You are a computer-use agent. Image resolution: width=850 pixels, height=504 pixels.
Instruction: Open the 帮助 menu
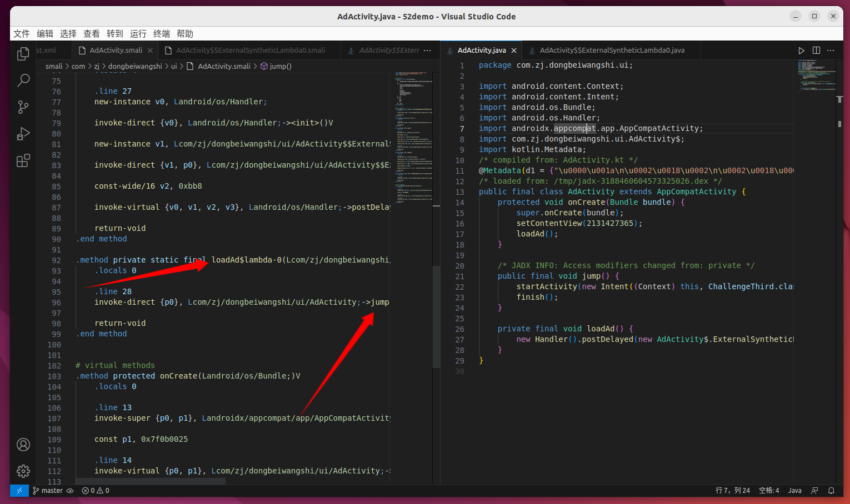[x=185, y=34]
